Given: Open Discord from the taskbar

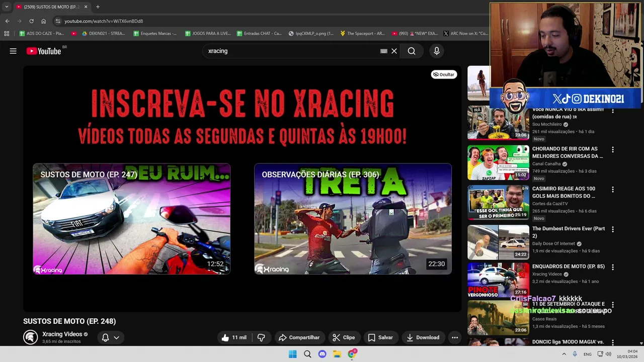Looking at the screenshot, I should pos(322,354).
